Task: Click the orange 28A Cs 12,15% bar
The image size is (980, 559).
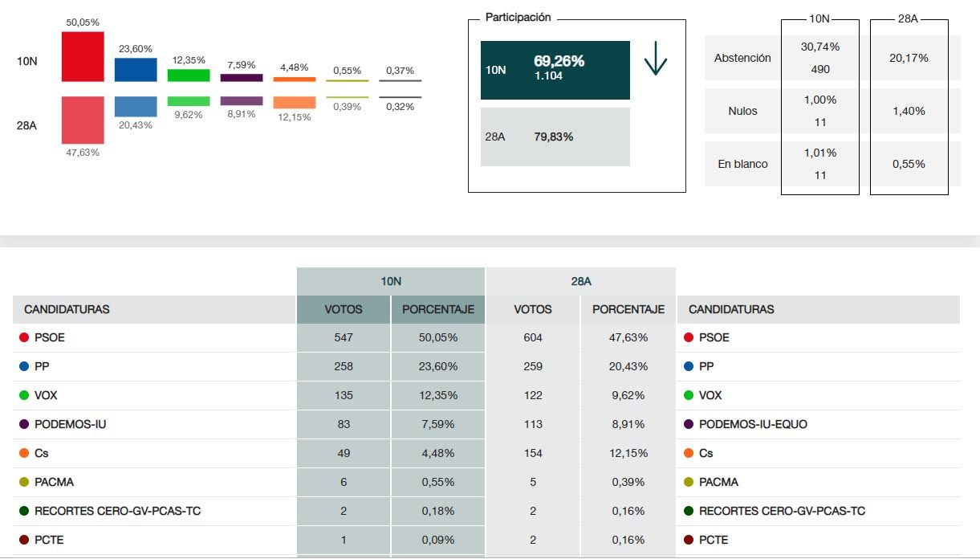Action: coord(295,103)
